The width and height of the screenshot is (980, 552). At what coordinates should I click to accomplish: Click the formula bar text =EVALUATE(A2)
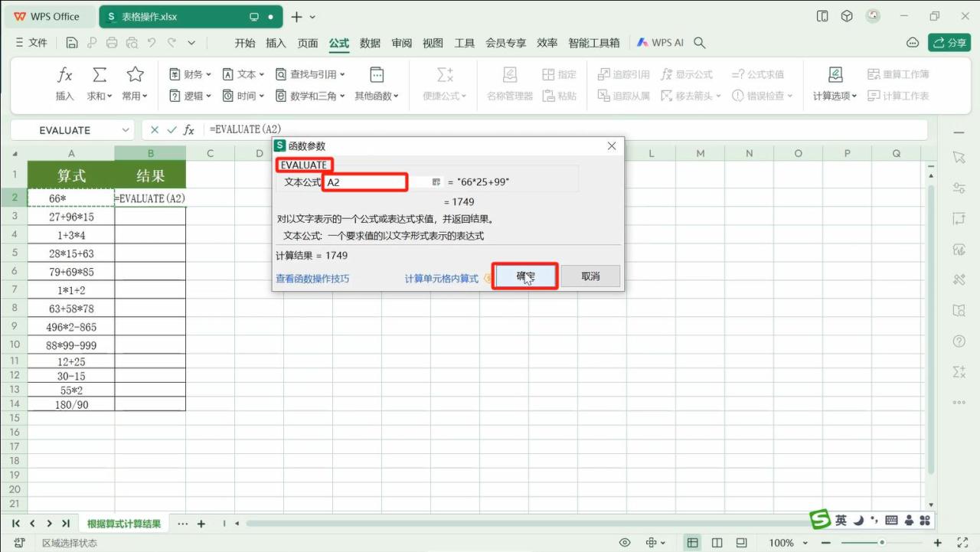(x=245, y=129)
